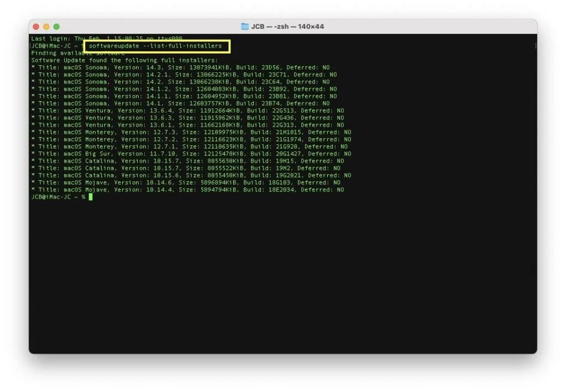Select the macOS Catalina 10.15.6 row
Viewport: 566px width, 392px height.
click(x=191, y=175)
